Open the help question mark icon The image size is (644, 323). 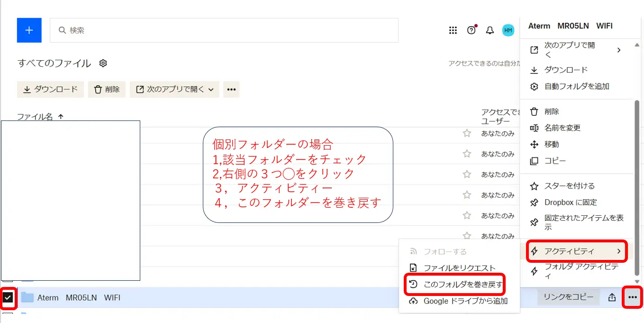(471, 30)
